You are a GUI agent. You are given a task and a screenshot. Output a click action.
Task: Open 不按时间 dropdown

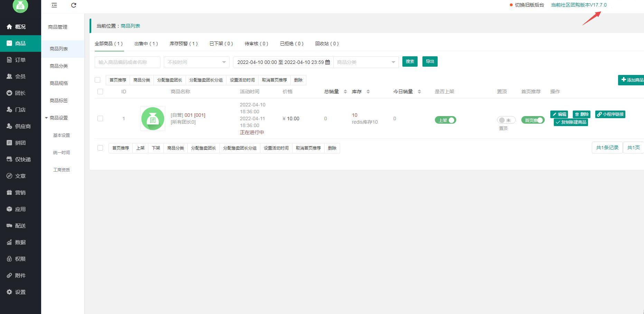coord(196,62)
